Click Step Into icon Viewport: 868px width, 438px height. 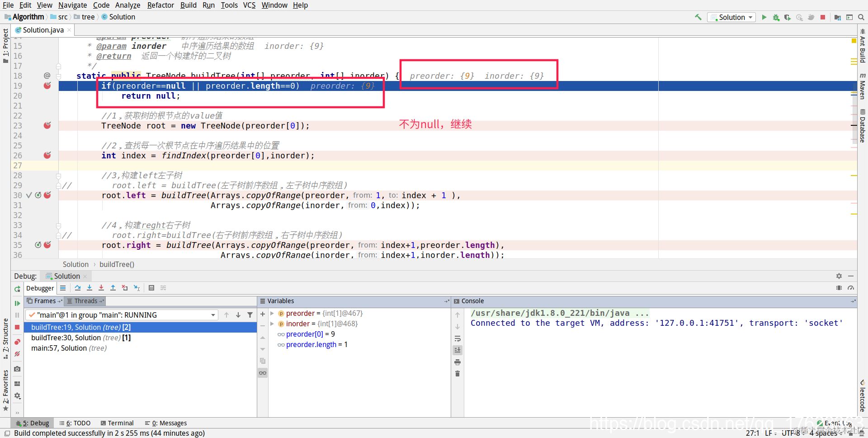click(90, 288)
